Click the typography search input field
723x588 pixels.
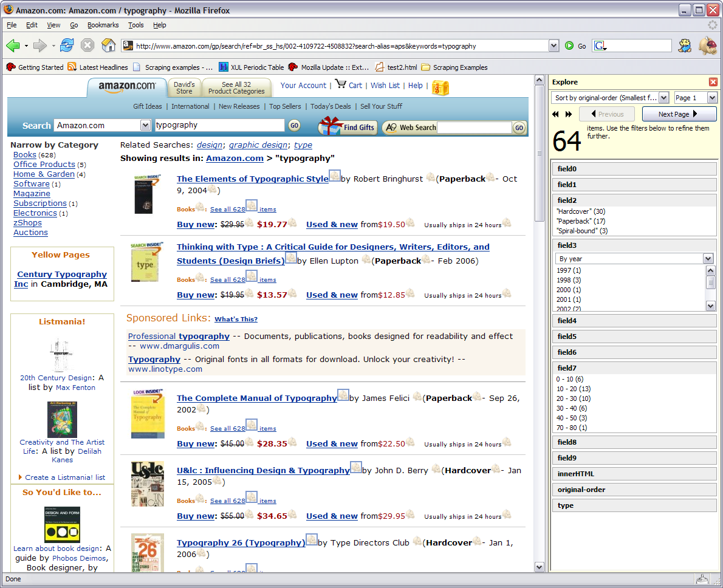pos(219,125)
